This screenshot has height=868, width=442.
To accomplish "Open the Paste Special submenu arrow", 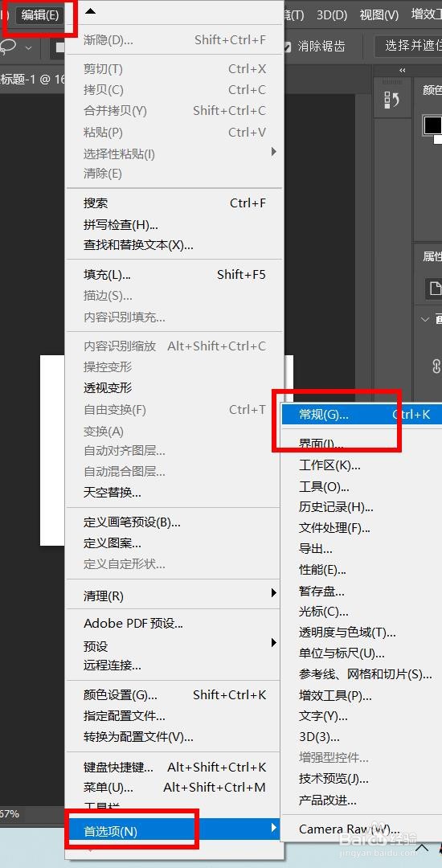I will [x=273, y=152].
